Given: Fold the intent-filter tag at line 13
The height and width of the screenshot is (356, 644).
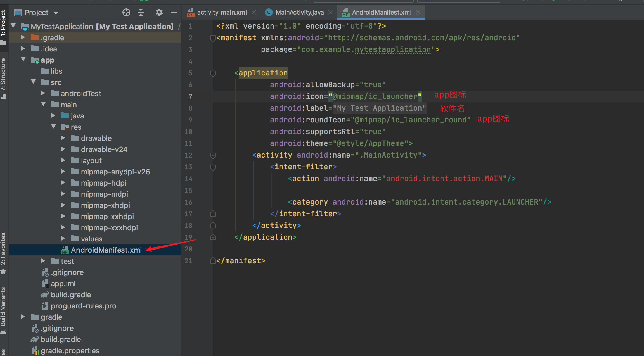Looking at the screenshot, I should [x=213, y=167].
